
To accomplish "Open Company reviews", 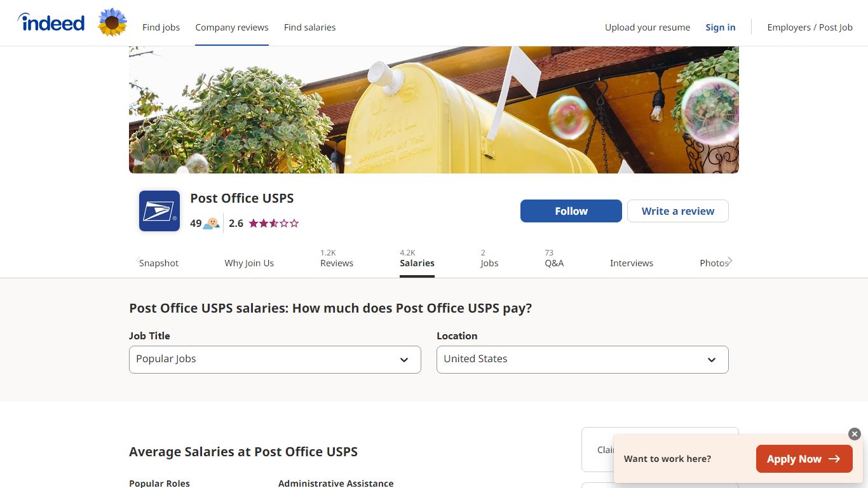I will [232, 27].
